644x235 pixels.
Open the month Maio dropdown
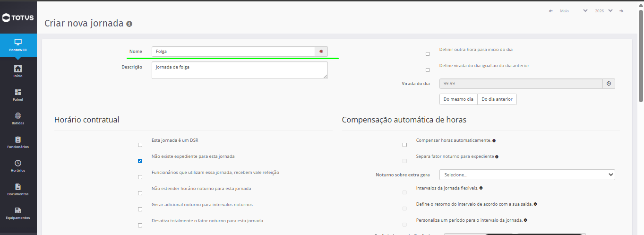pyautogui.click(x=574, y=10)
